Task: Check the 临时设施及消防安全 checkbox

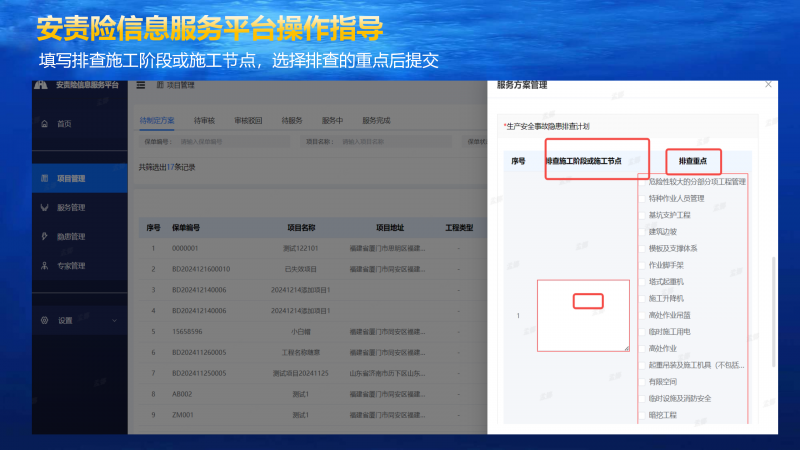Action: 642,398
